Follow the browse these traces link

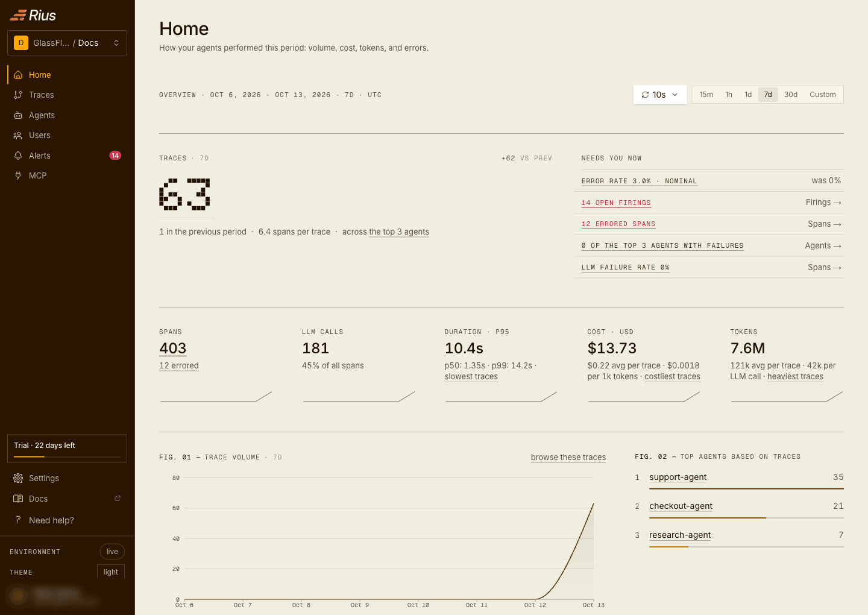pyautogui.click(x=568, y=457)
